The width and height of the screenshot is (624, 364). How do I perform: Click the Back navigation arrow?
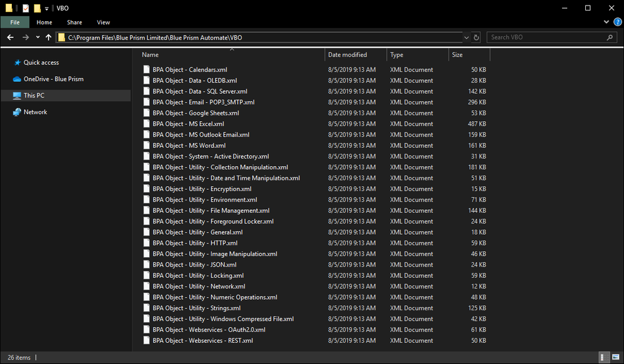(x=11, y=37)
